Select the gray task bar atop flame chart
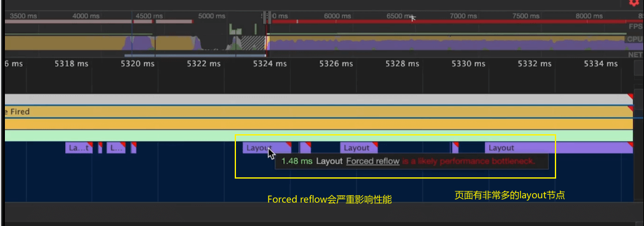Screen dimensions: 644x226 (x=319, y=99)
